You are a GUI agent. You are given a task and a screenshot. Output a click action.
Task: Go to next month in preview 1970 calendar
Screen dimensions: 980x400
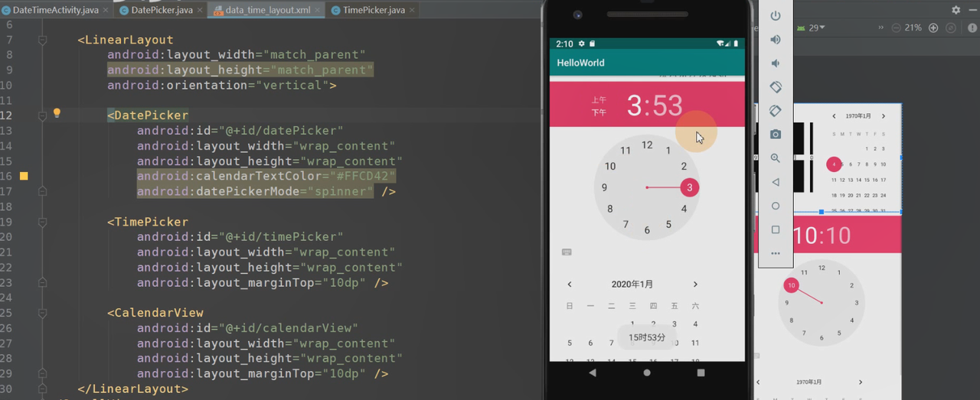[x=883, y=116]
